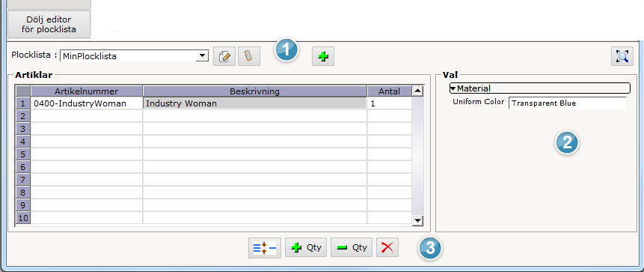Select the Industry Woman description cell
Viewport: 644px width, 272px height.
coord(254,103)
